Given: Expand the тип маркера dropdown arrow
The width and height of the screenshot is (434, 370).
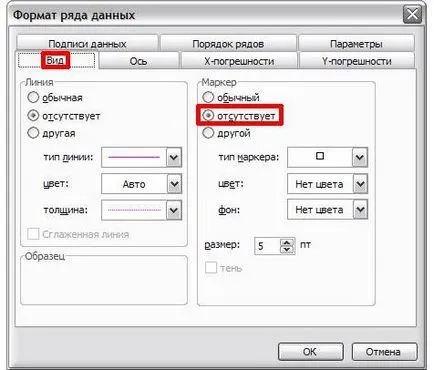Looking at the screenshot, I should click(360, 157).
